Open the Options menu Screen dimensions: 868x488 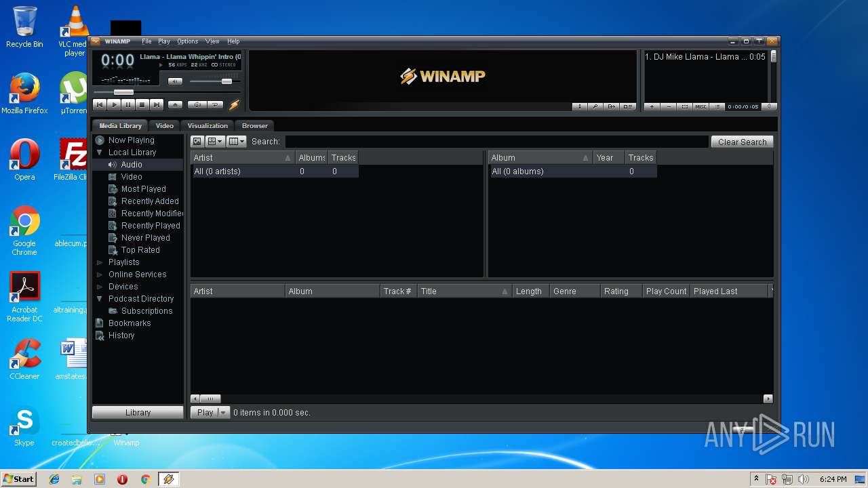188,41
